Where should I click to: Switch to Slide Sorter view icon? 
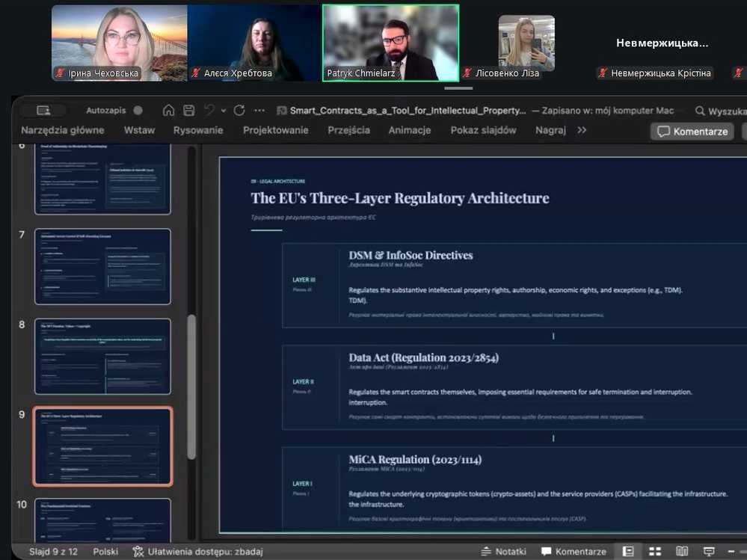(655, 552)
